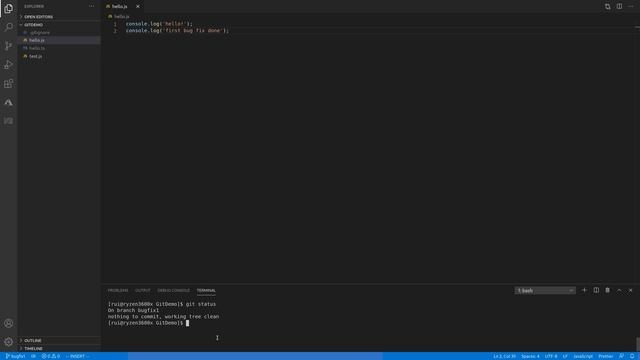640x360 pixels.
Task: Open the Explorer view in activity bar
Action: [x=8, y=9]
